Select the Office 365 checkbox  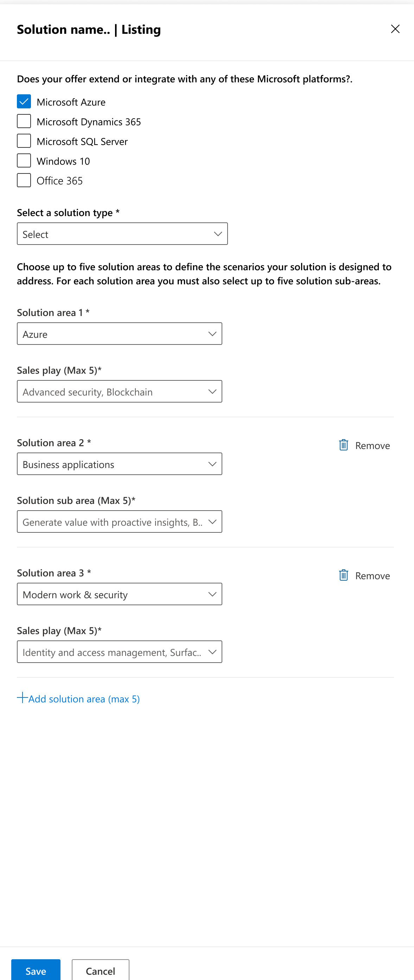(x=24, y=180)
